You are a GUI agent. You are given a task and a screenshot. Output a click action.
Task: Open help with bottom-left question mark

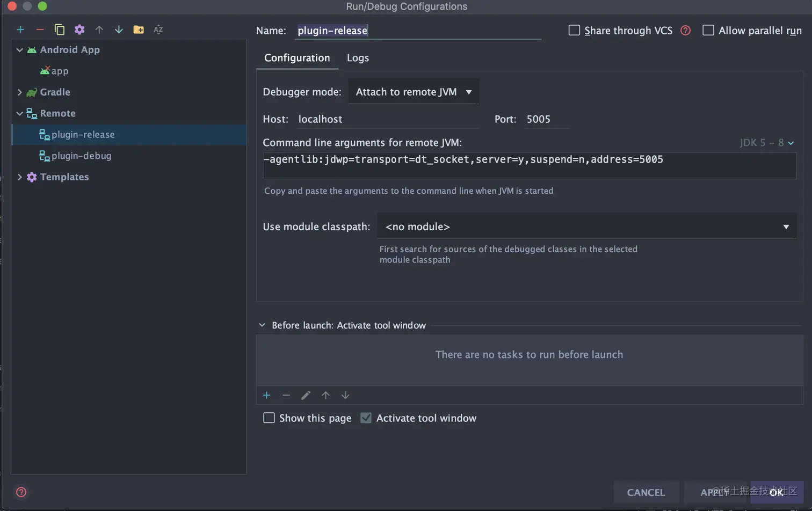[21, 492]
